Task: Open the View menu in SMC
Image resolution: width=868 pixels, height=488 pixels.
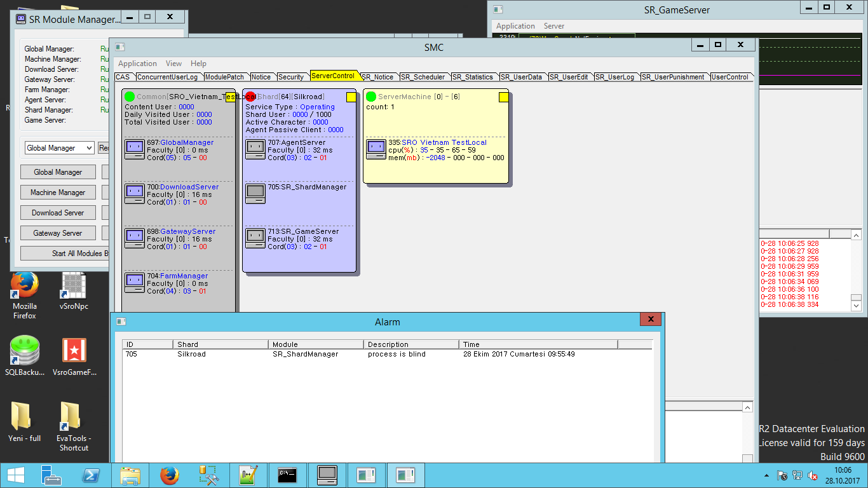Action: (173, 64)
